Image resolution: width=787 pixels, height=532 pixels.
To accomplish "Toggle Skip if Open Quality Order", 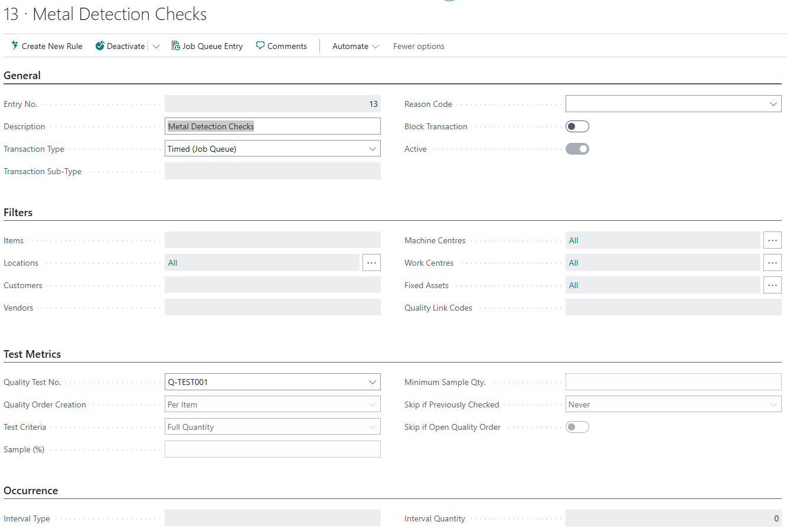I will [577, 427].
